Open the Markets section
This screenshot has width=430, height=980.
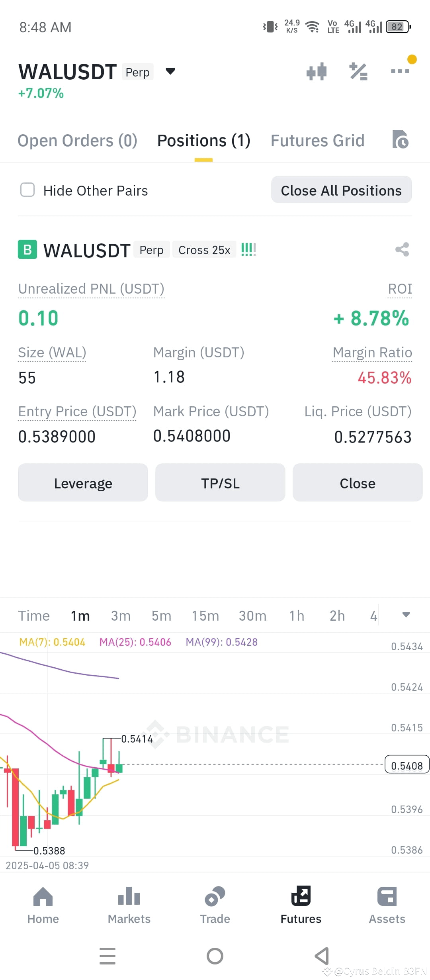129,905
